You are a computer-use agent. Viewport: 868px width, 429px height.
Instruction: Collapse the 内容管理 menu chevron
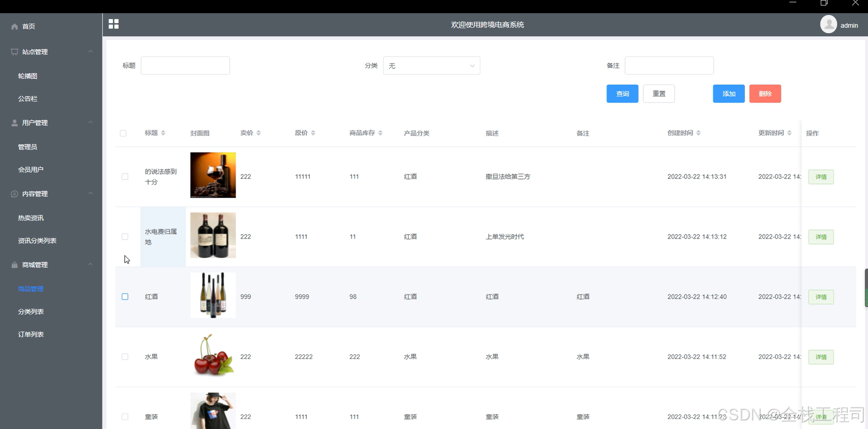(x=90, y=193)
